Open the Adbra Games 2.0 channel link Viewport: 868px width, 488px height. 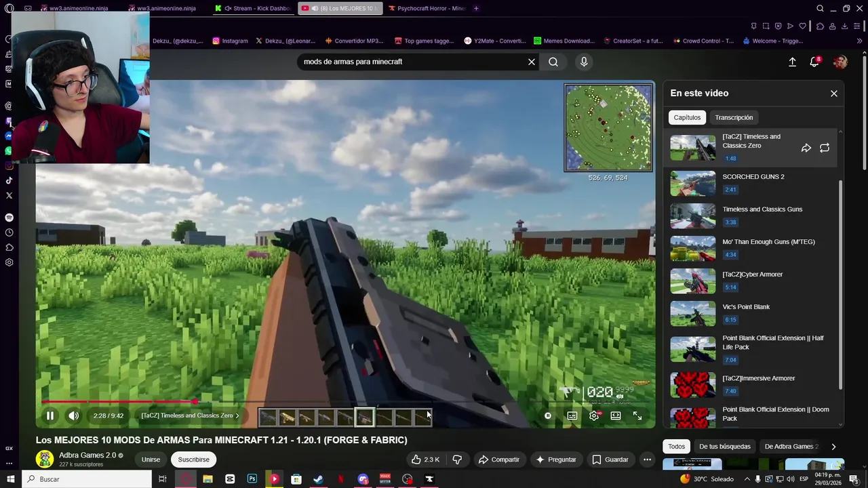pos(87,455)
